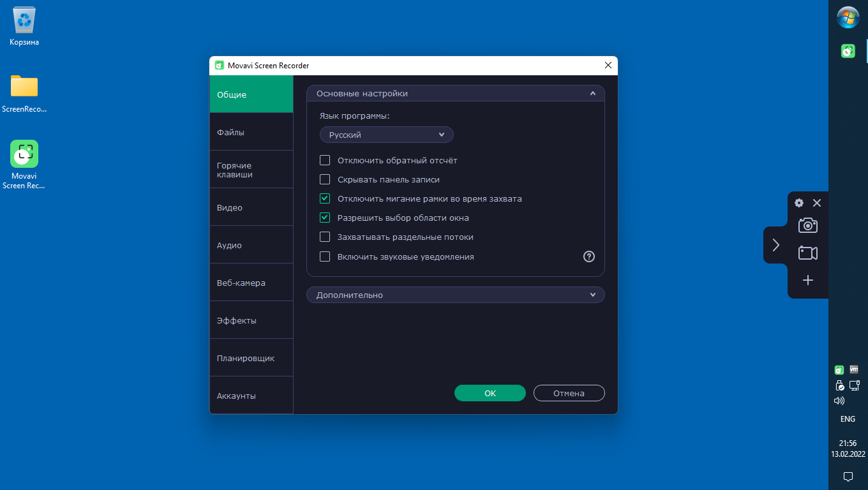Enable 'Отключить обратный отсчёт' checkbox
The width and height of the screenshot is (868, 490).
pyautogui.click(x=325, y=160)
